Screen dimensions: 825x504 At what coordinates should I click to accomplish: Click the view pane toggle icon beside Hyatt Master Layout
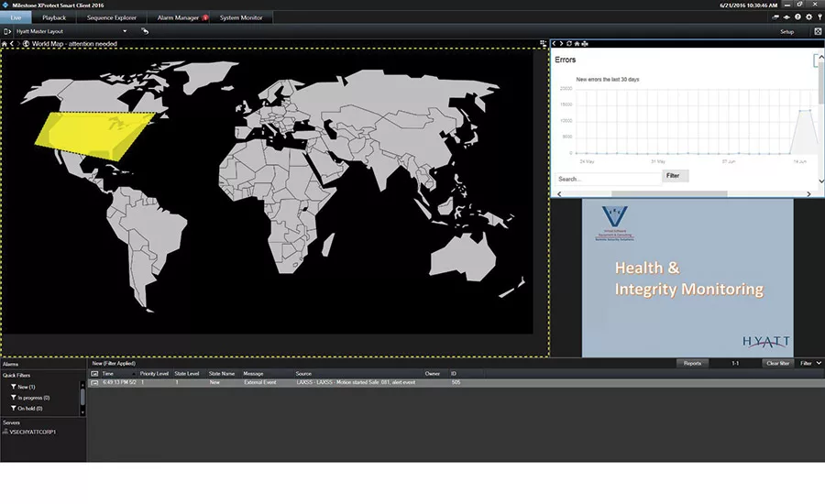tap(6, 31)
